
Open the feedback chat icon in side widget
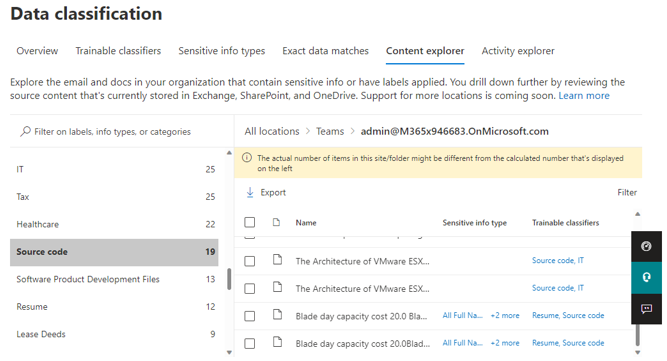pos(646,309)
